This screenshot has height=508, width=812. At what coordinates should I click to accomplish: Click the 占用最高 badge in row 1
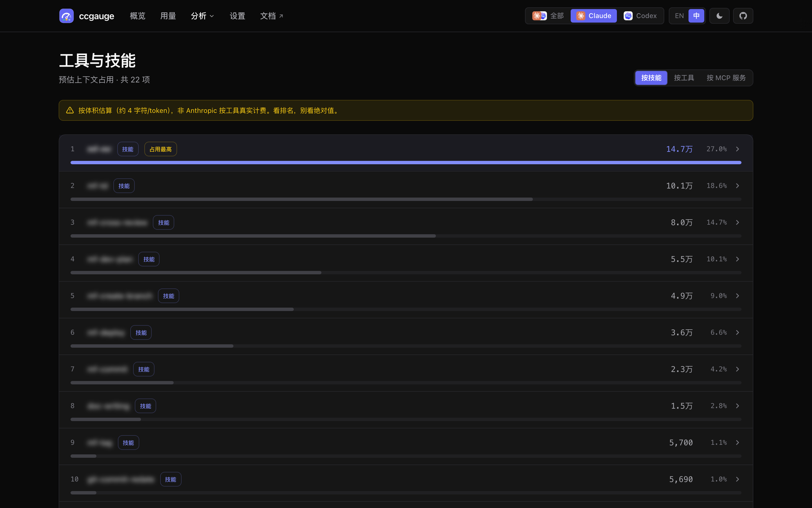coord(160,149)
